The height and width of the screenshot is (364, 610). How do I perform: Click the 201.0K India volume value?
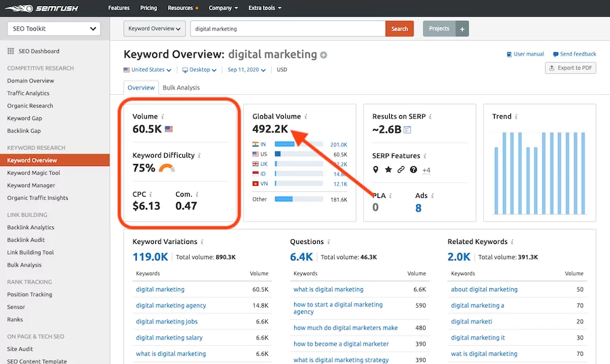tap(338, 144)
